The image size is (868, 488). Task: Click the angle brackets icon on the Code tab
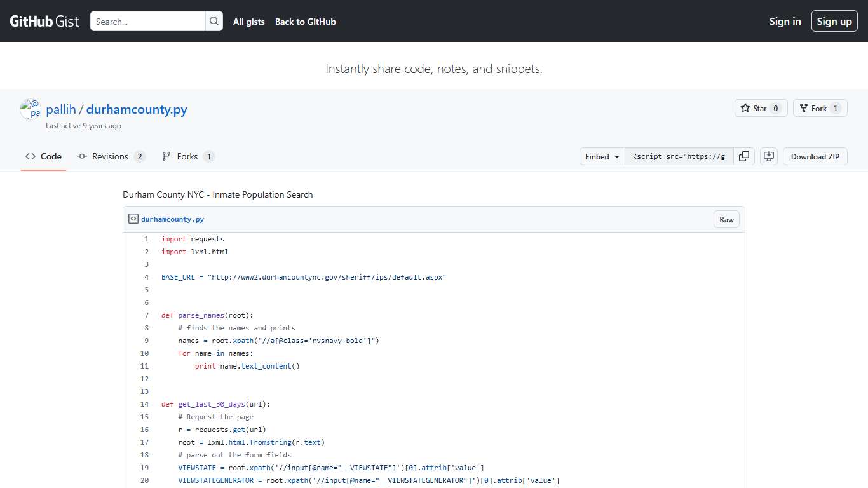[30, 156]
